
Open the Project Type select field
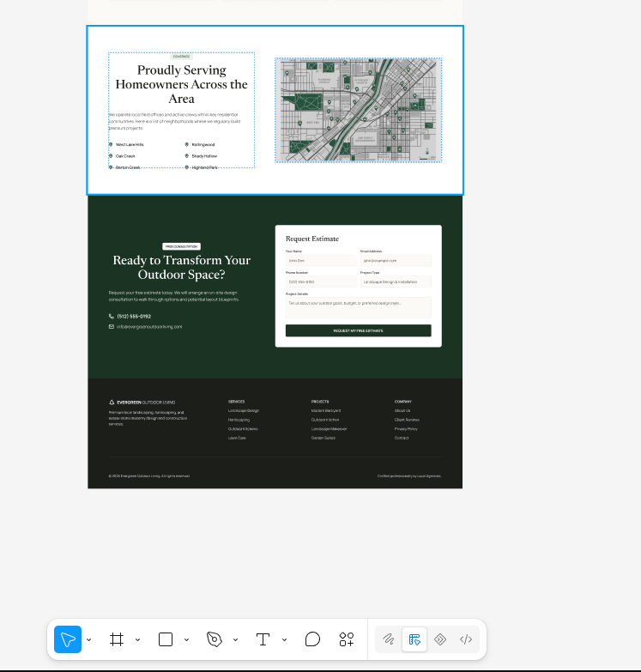pos(396,282)
